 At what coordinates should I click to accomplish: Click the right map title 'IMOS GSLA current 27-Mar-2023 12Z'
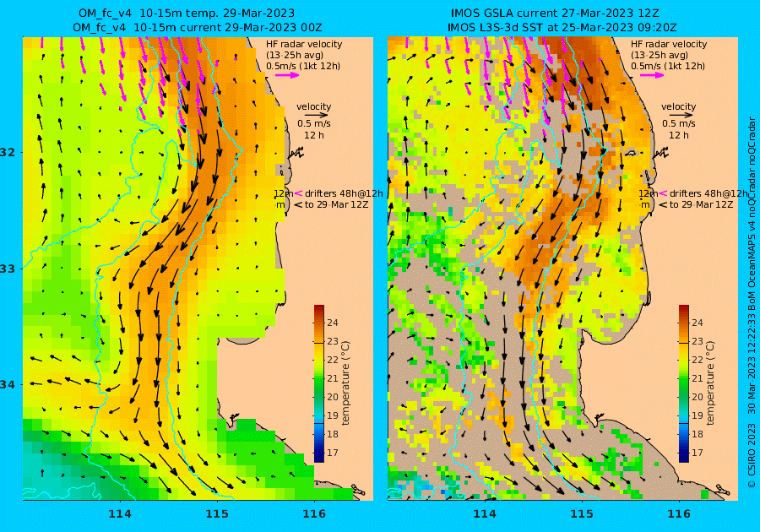pos(555,13)
